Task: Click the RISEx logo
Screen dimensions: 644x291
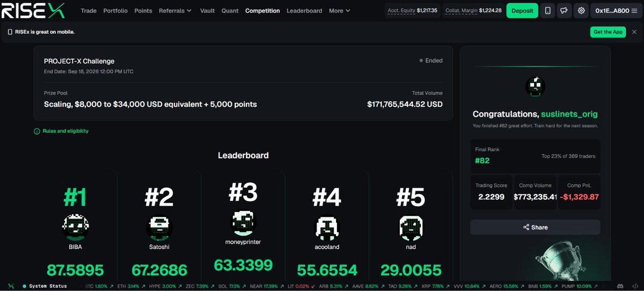Action: click(33, 10)
